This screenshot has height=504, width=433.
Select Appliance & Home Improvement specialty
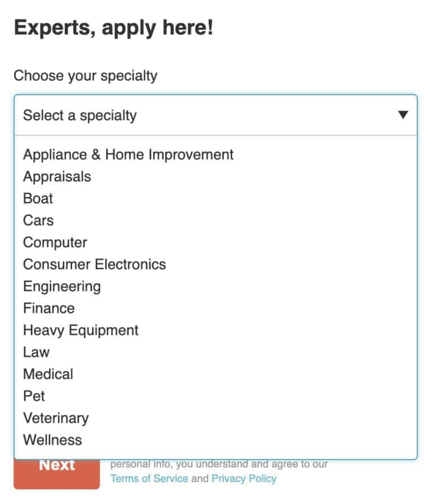point(128,154)
